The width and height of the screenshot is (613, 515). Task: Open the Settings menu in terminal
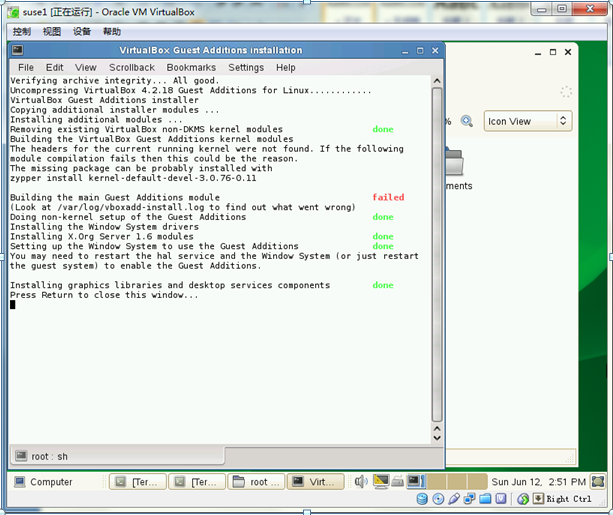246,68
